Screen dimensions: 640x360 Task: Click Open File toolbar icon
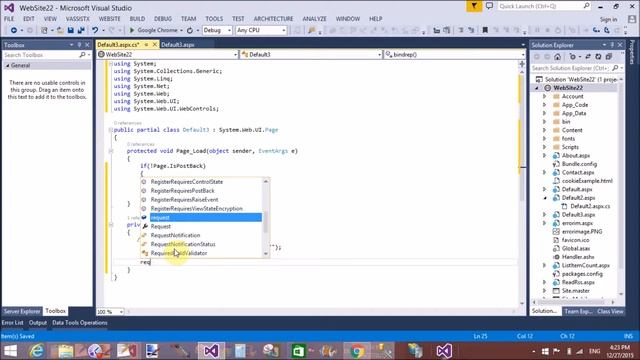(x=60, y=30)
